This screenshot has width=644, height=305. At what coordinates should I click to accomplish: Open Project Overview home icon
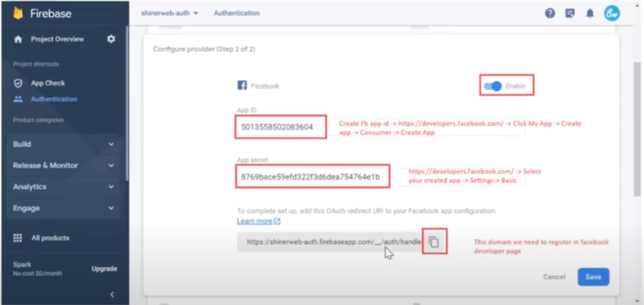[x=18, y=39]
